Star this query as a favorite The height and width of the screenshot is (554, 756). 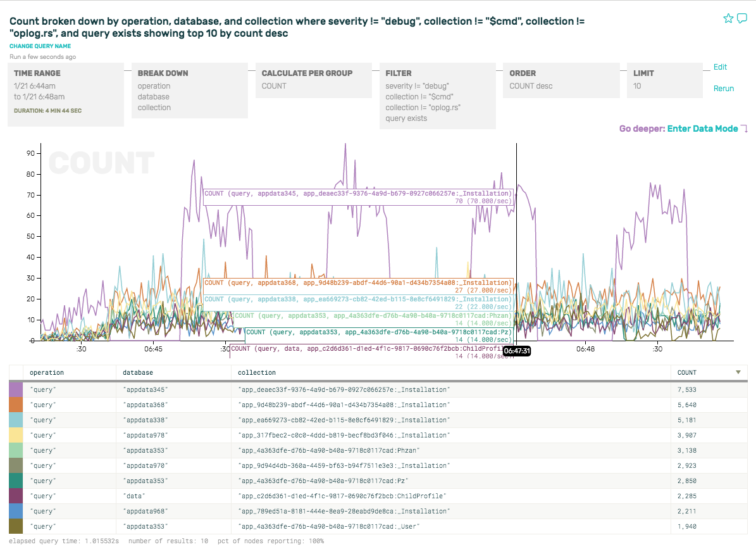coord(728,18)
